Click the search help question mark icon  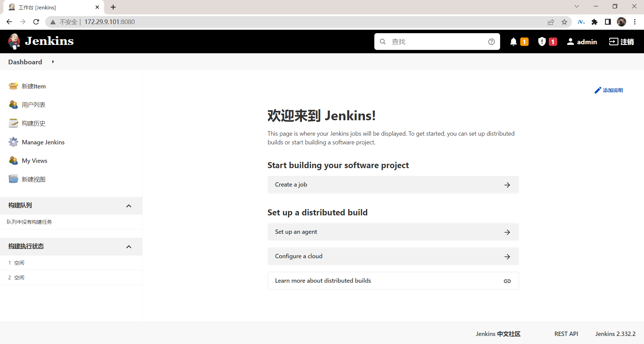[491, 42]
